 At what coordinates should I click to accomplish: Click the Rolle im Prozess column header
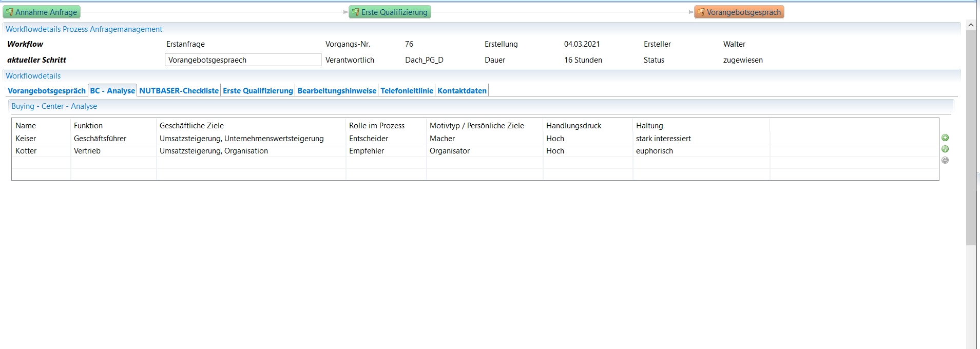386,126
